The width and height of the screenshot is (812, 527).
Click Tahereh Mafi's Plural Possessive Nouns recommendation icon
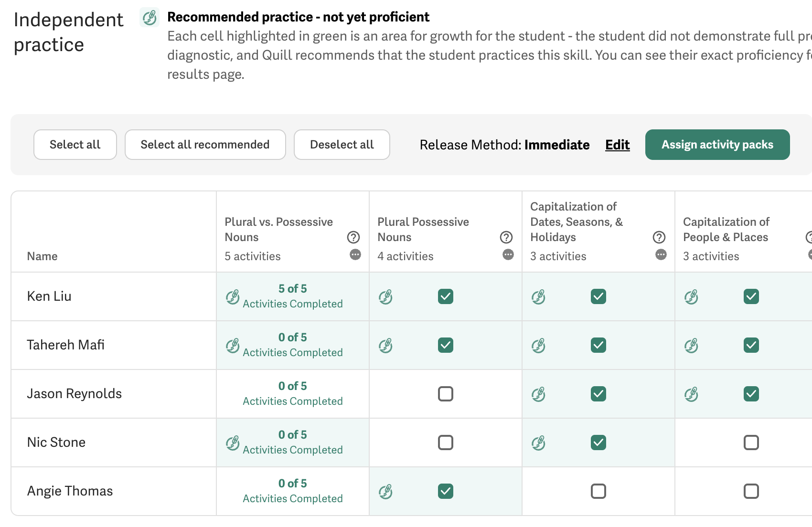pos(385,346)
